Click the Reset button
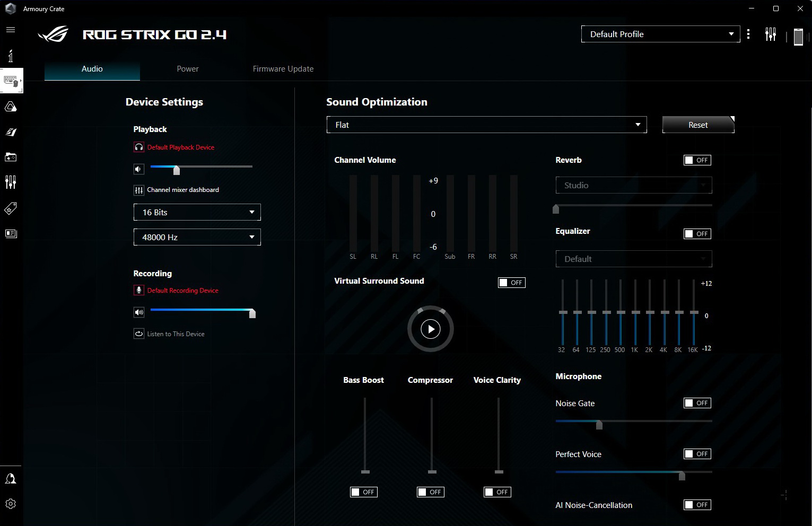This screenshot has height=526, width=812. click(x=698, y=125)
